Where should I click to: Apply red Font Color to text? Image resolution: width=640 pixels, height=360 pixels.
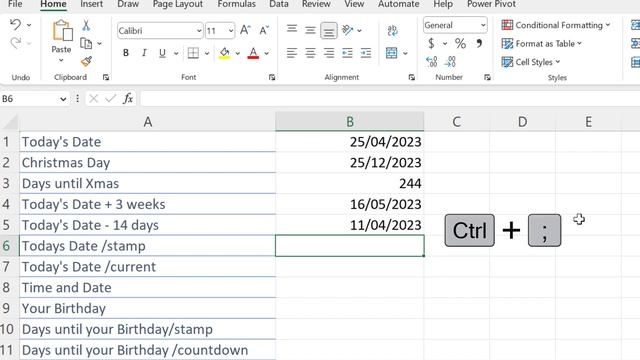point(253,53)
